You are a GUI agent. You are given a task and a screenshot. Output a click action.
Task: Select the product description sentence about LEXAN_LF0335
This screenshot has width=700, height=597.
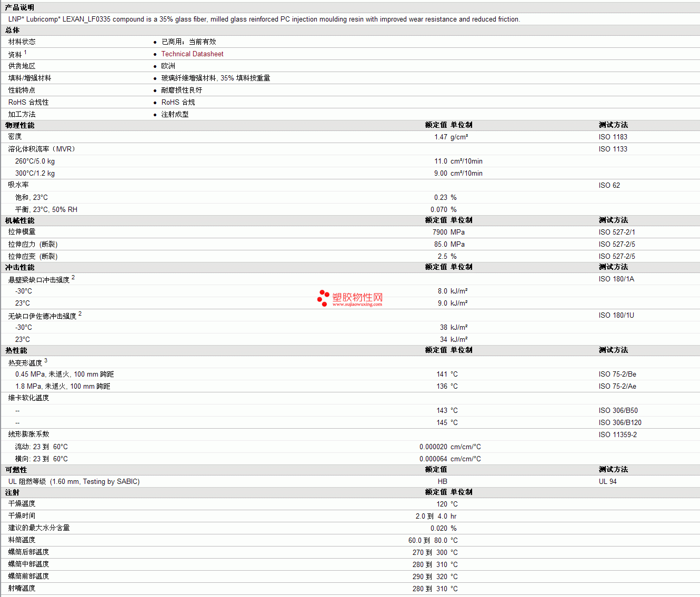click(x=264, y=19)
